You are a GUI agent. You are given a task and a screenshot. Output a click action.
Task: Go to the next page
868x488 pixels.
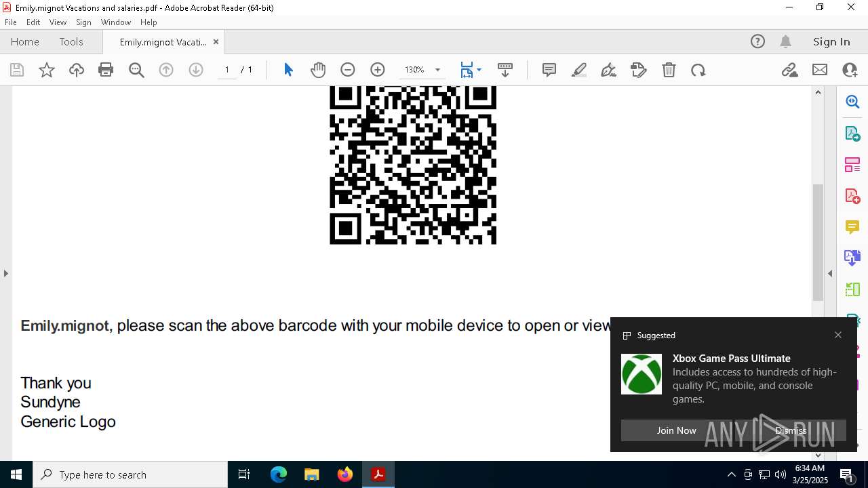pos(196,70)
